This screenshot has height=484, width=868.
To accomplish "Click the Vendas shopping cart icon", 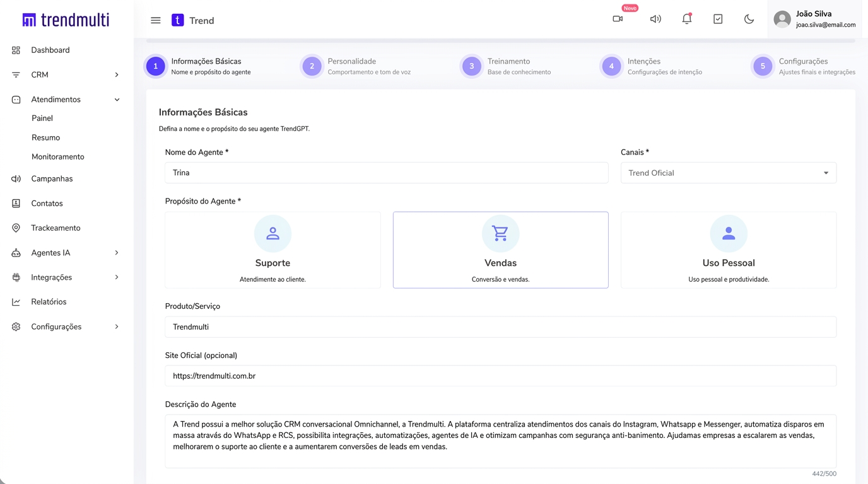I will click(x=500, y=233).
